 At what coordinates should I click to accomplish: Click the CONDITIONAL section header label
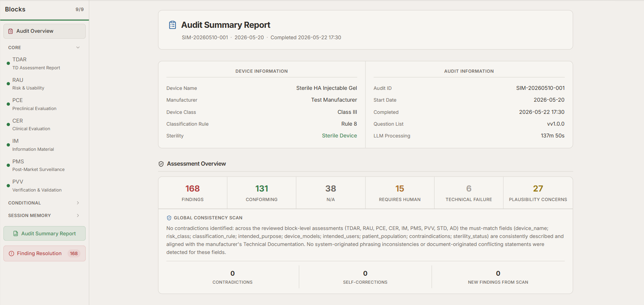click(x=24, y=203)
